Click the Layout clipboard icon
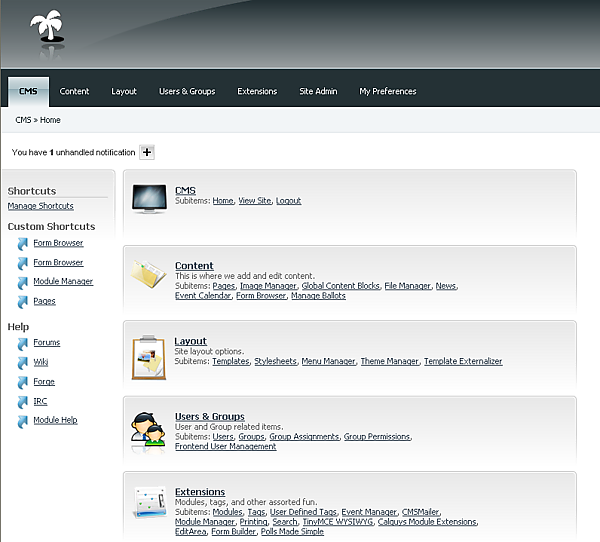This screenshot has height=542, width=600. (149, 357)
